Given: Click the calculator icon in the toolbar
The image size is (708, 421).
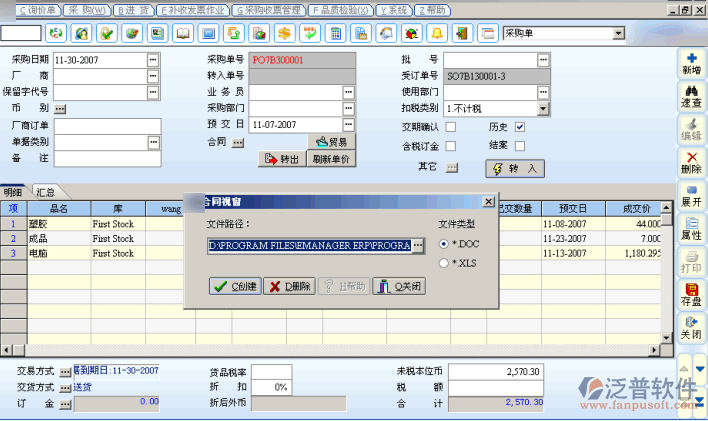Looking at the screenshot, I should (x=336, y=33).
